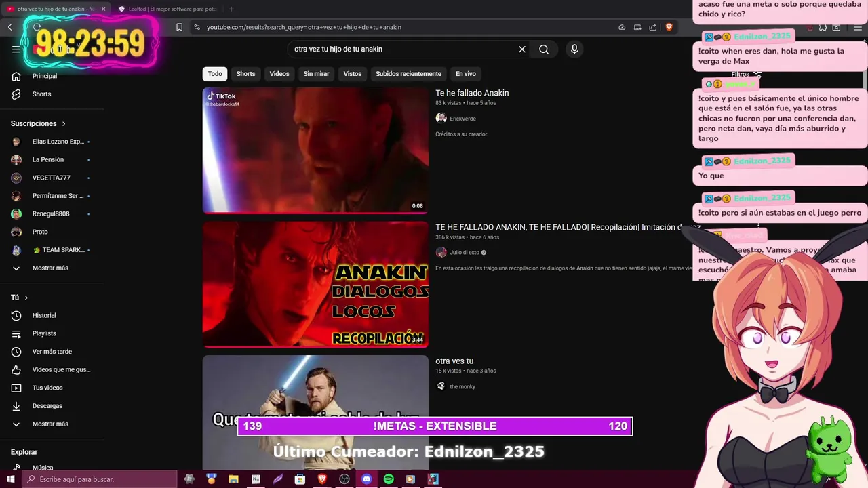Open video titled Te he fallado Anakin
868x488 pixels.
[472, 93]
